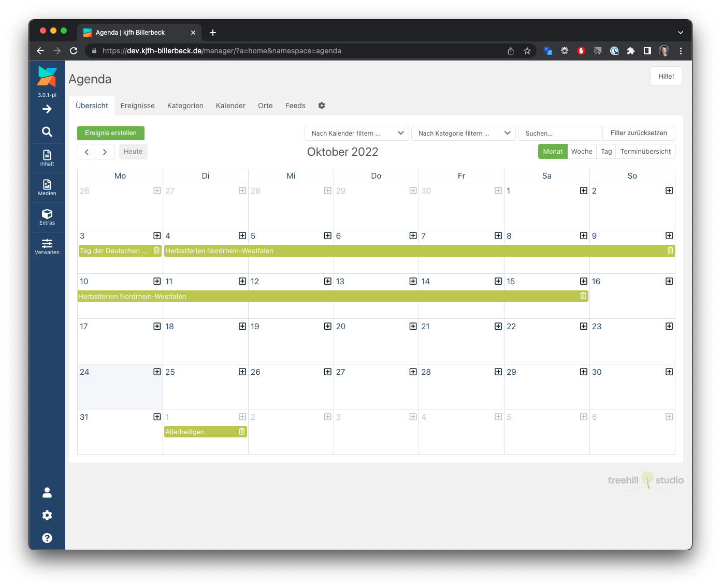The height and width of the screenshot is (588, 721).
Task: Open the Verwalten menu in the sidebar
Action: click(x=47, y=246)
